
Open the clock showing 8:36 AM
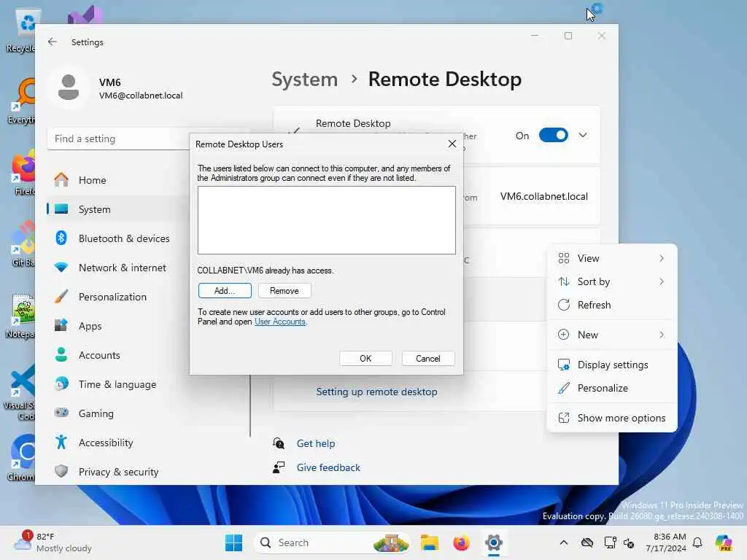[666, 542]
